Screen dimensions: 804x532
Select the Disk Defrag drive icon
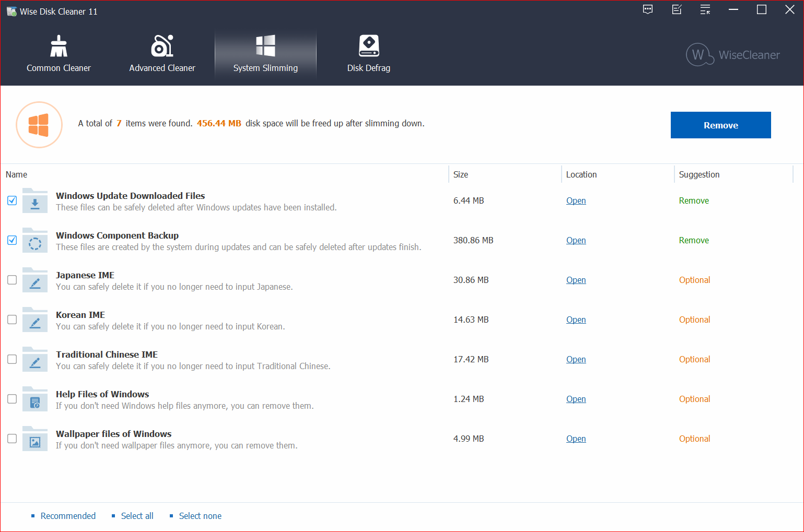369,46
